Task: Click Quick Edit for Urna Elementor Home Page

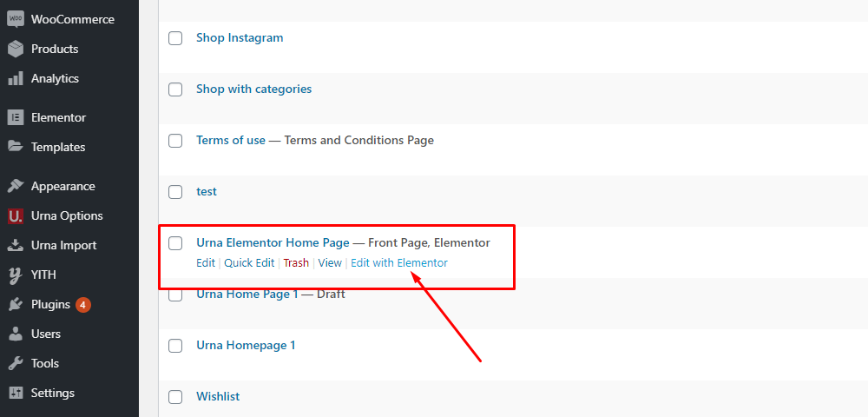Action: click(x=249, y=263)
